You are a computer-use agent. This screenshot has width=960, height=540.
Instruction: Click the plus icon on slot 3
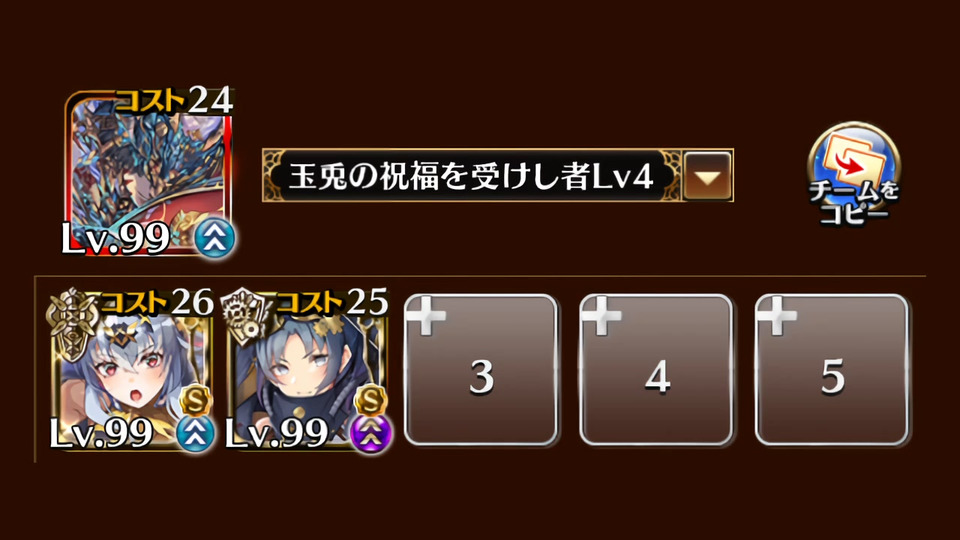click(x=427, y=315)
